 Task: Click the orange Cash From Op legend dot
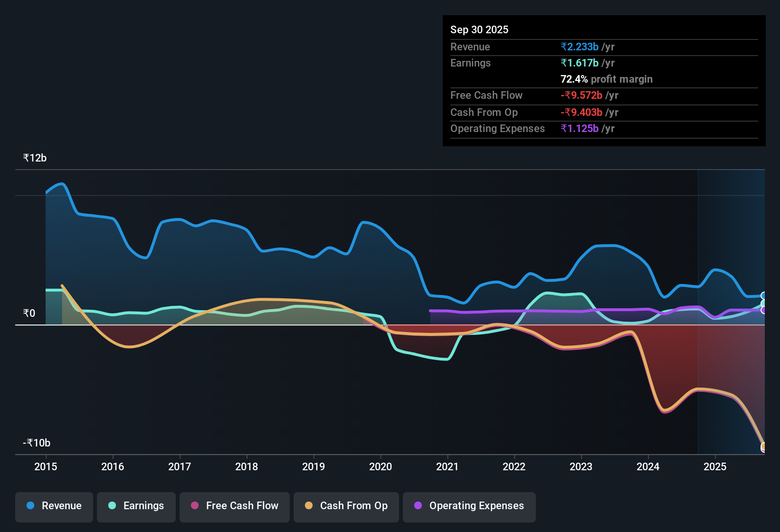coord(309,506)
